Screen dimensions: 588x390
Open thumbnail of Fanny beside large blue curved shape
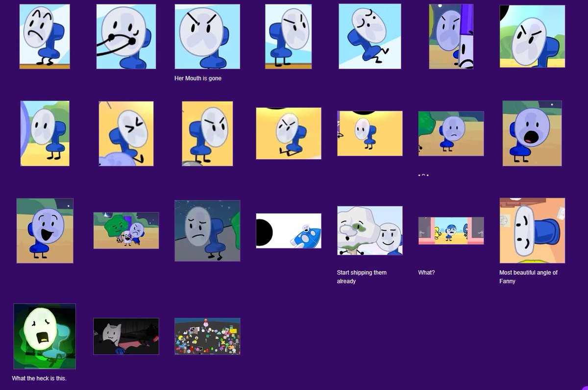point(45,133)
